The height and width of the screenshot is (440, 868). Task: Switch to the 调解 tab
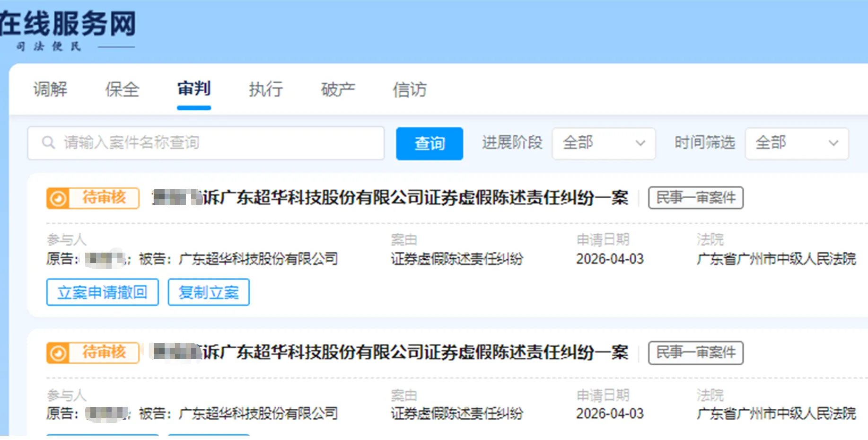pyautogui.click(x=50, y=89)
